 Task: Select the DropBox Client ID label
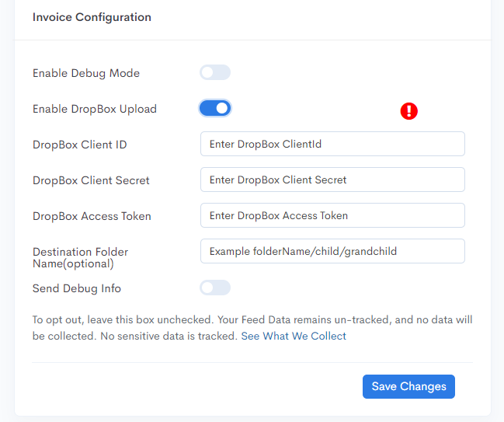tap(80, 145)
